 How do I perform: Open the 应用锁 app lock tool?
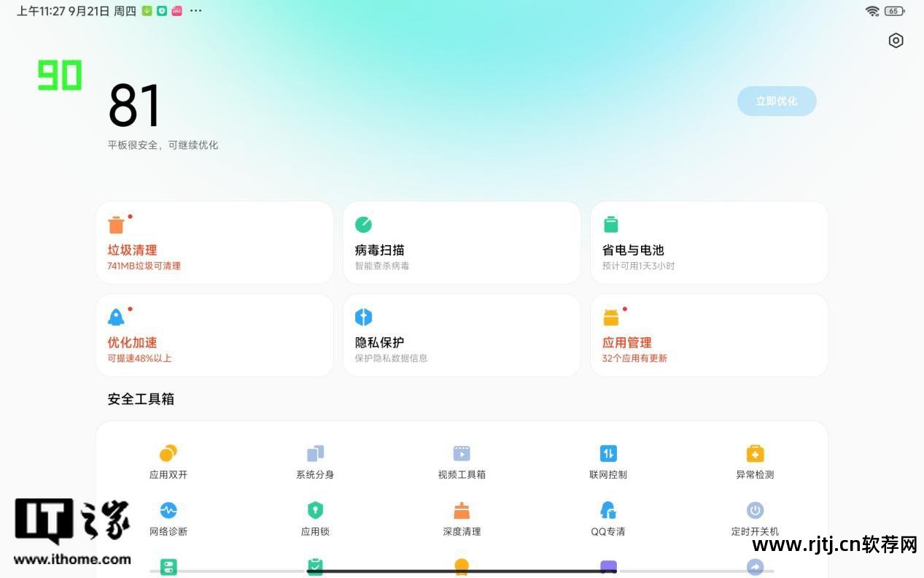click(315, 517)
